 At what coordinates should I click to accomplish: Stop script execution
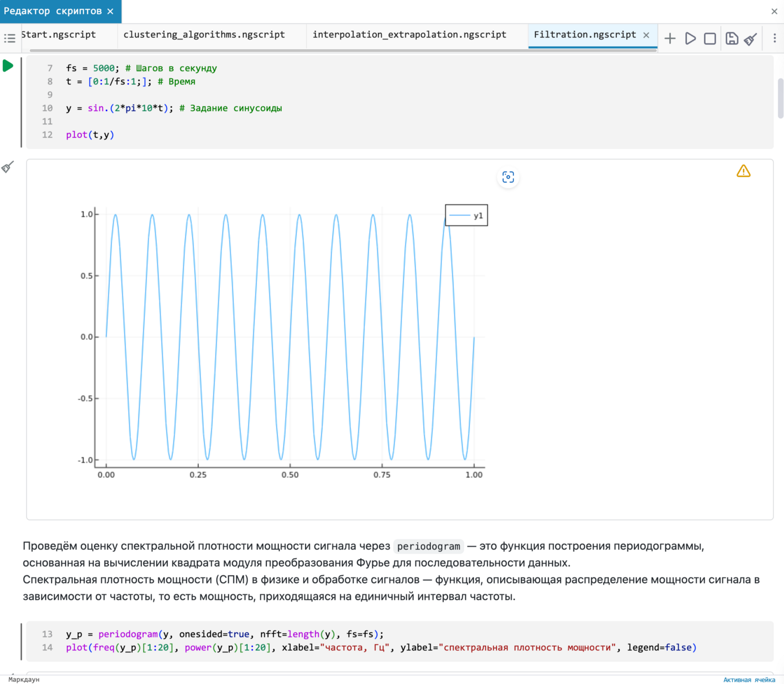coord(710,38)
